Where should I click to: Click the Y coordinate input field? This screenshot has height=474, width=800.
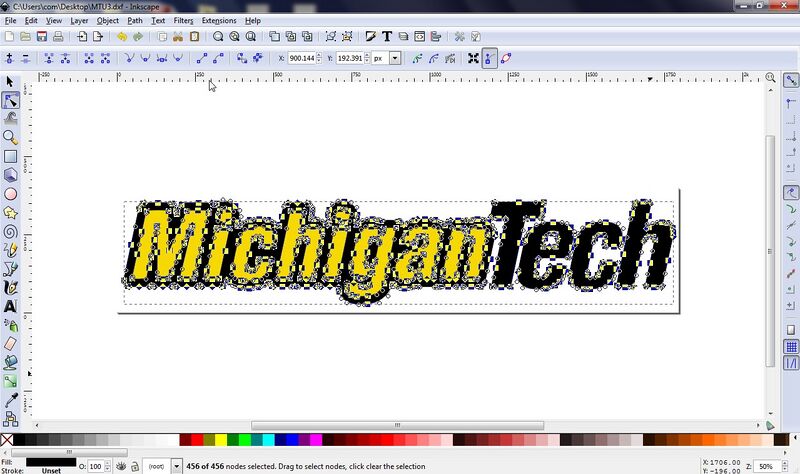coord(349,58)
